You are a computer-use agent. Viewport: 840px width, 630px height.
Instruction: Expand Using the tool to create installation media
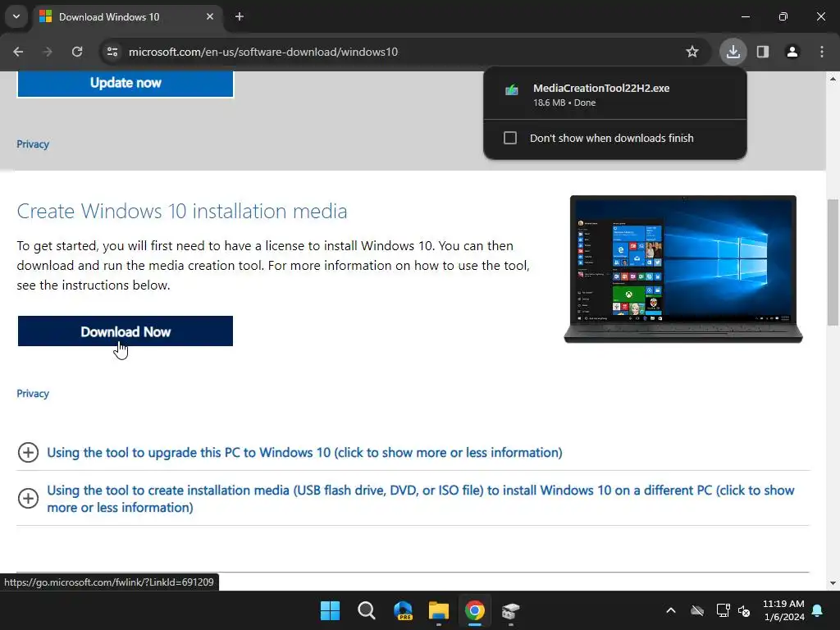pyautogui.click(x=421, y=499)
